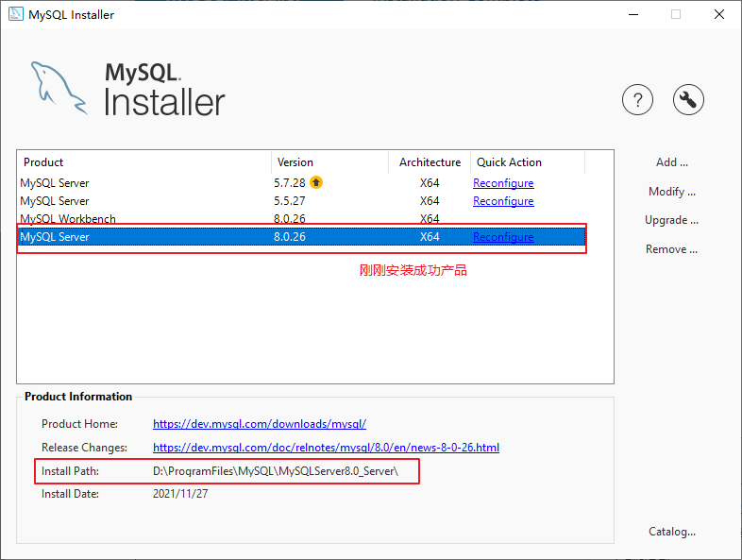Viewport: 742px width, 560px height.
Task: Click the install path D:\ProgramFiles\MySQL text
Action: [x=276, y=471]
